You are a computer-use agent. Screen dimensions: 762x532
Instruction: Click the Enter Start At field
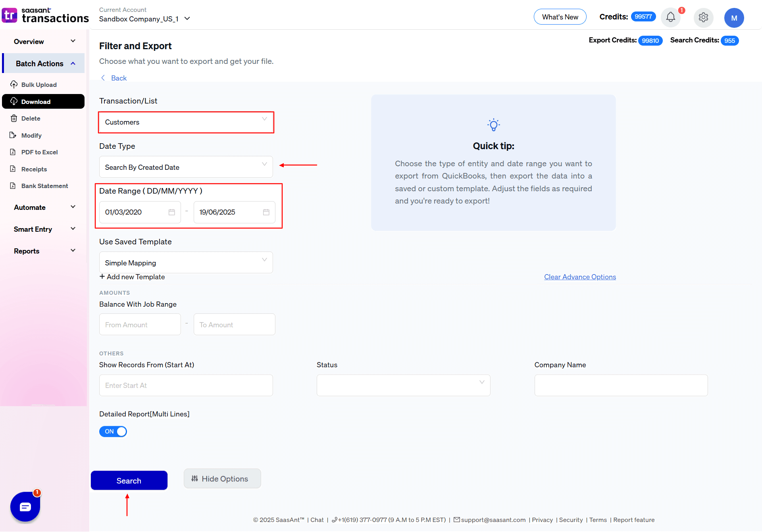point(186,385)
